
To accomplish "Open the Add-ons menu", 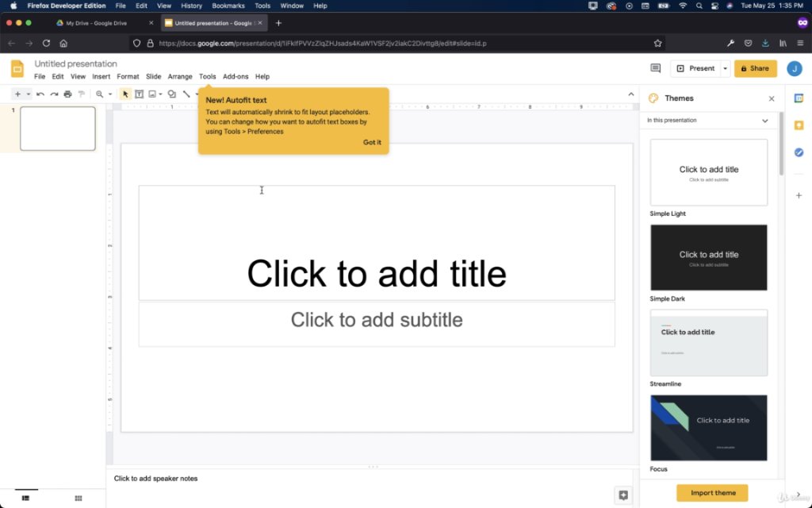I will (x=236, y=77).
